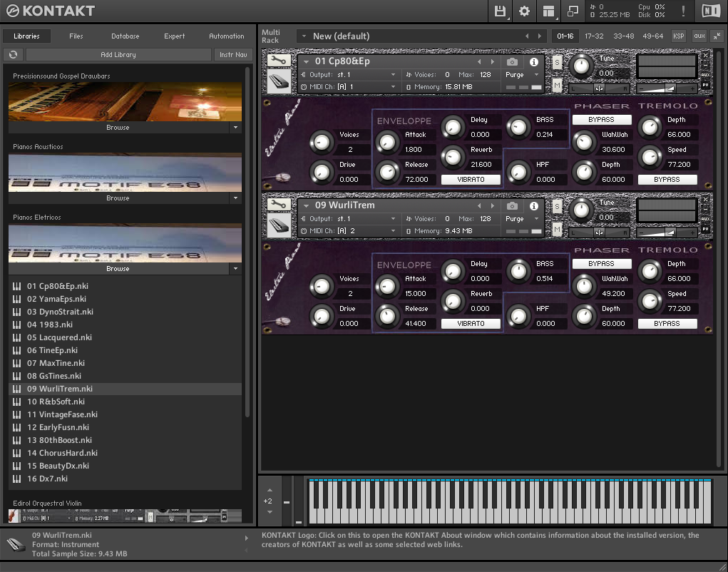Toggle Tremolo BYPASS on 09 WurliTrem

click(x=667, y=323)
